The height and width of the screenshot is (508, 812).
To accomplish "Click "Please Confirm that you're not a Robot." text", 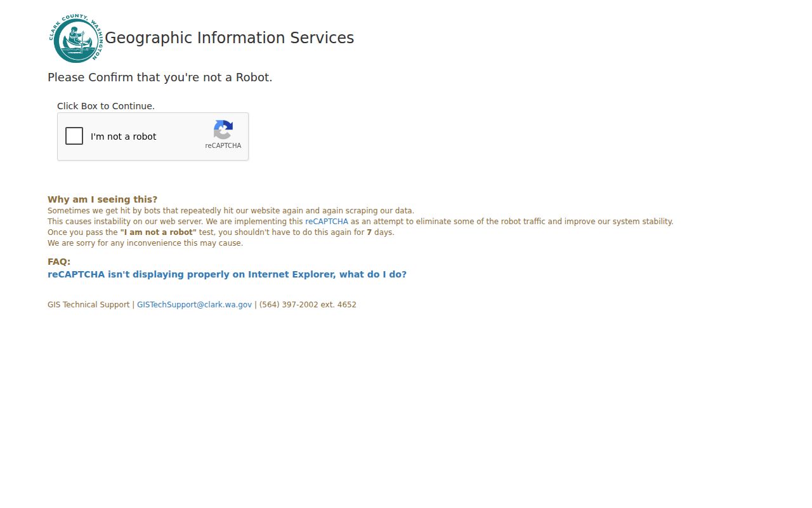I will click(x=160, y=77).
